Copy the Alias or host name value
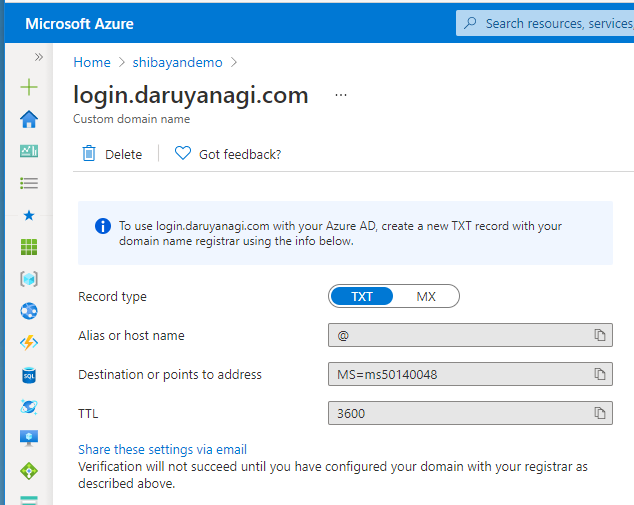The height and width of the screenshot is (505, 634). point(600,335)
